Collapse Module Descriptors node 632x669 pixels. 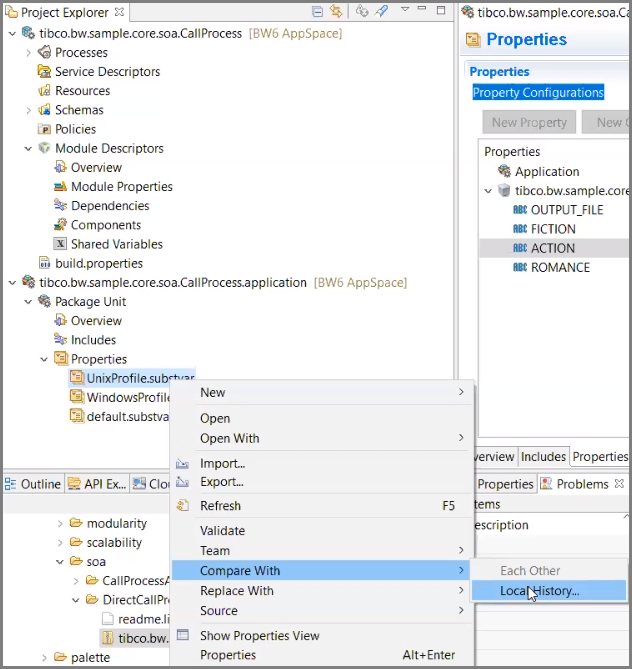pyautogui.click(x=29, y=148)
